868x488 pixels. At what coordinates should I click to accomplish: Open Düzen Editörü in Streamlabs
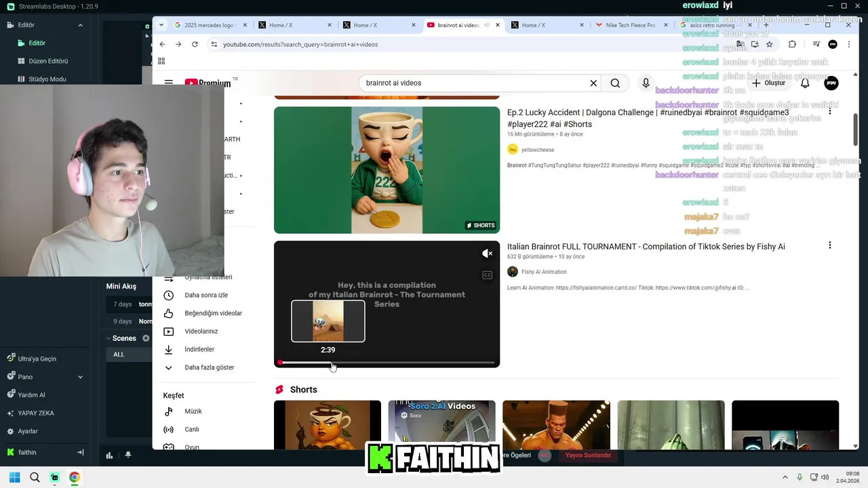(48, 61)
